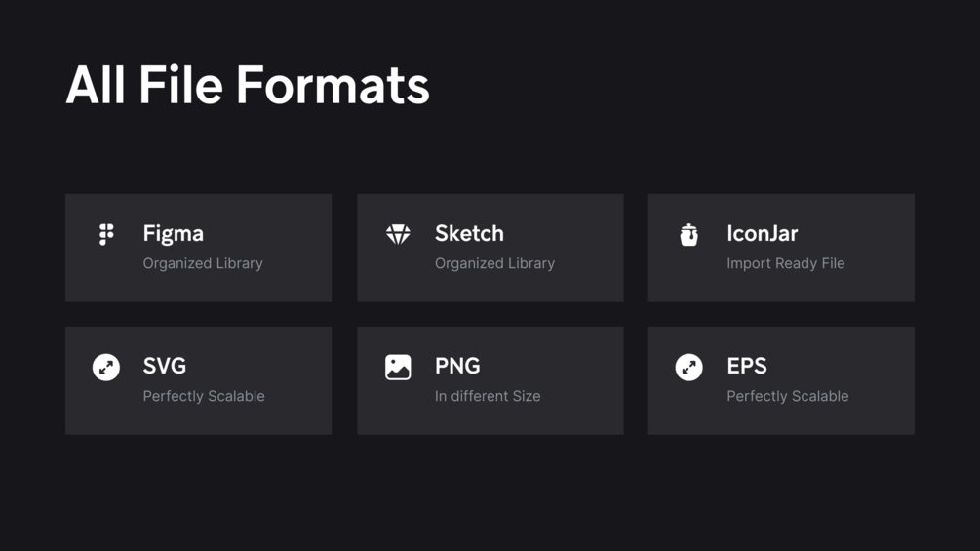Click "Organized Library" under Figma
The height and width of the screenshot is (551, 980).
[203, 264]
